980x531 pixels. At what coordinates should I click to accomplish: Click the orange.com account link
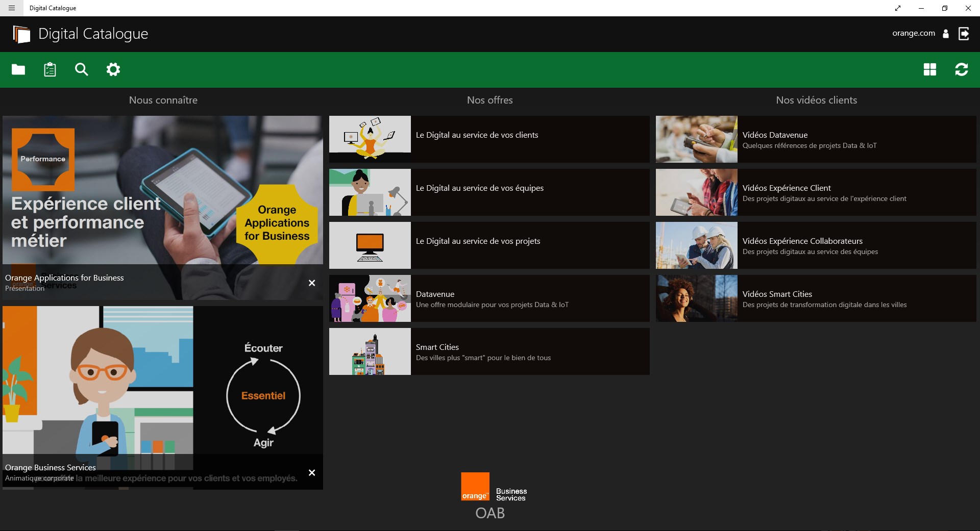click(x=914, y=33)
